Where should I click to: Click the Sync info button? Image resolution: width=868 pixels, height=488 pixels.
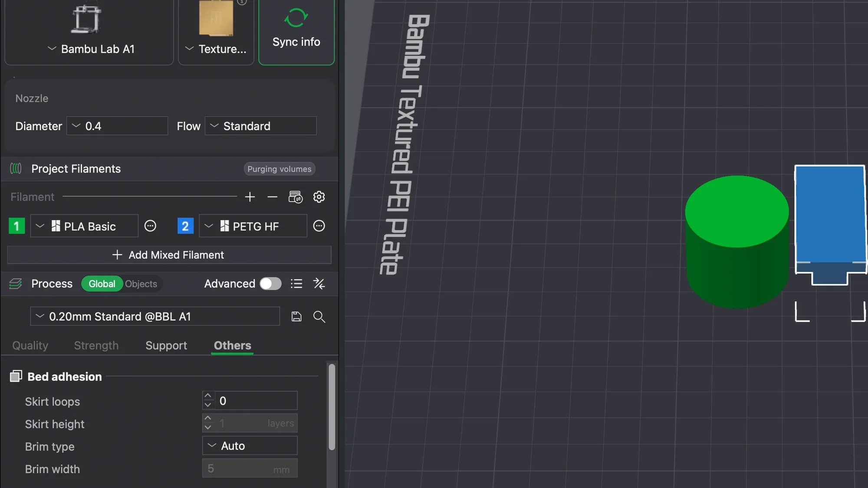296,32
